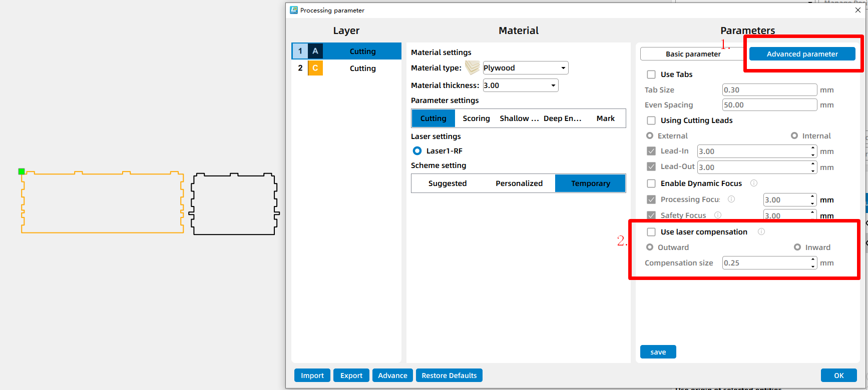Select the External leads radio button
This screenshot has height=390, width=868.
[650, 135]
